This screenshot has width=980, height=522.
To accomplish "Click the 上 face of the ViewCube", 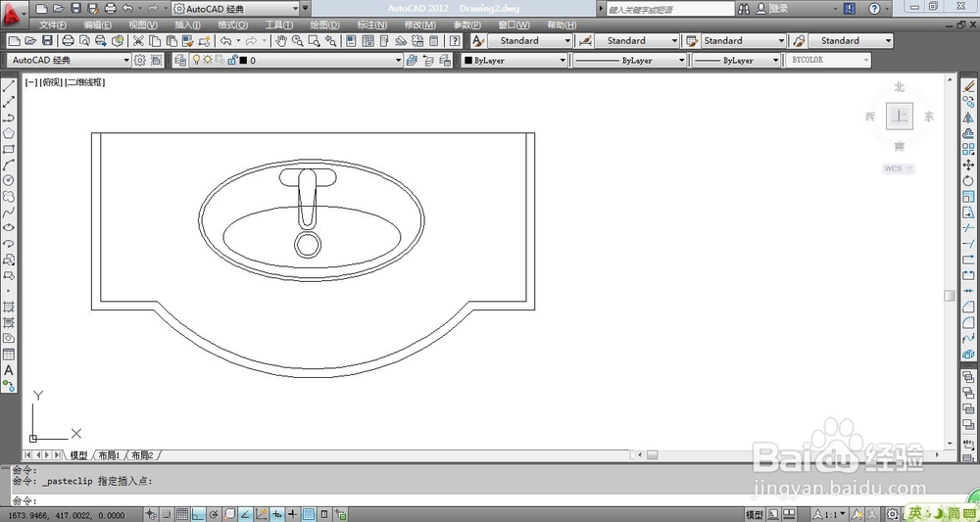I will [900, 116].
